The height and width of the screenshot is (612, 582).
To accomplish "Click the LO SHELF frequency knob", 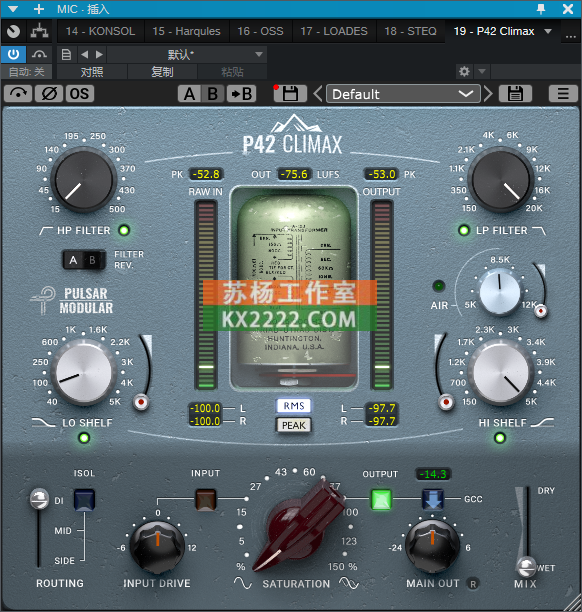I will [84, 372].
